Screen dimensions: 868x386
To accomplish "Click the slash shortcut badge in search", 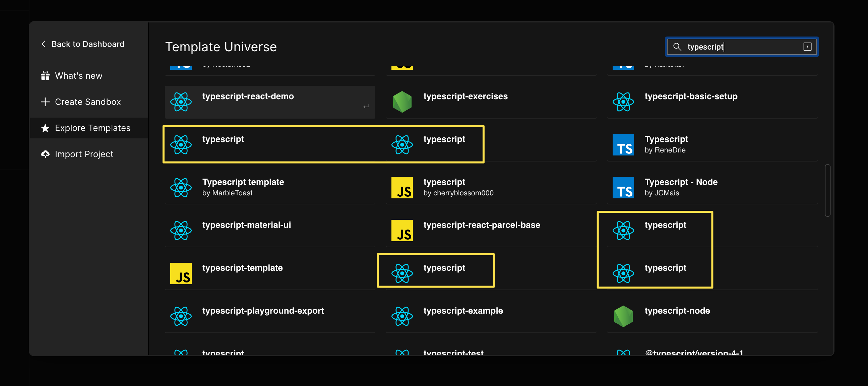I will click(807, 47).
